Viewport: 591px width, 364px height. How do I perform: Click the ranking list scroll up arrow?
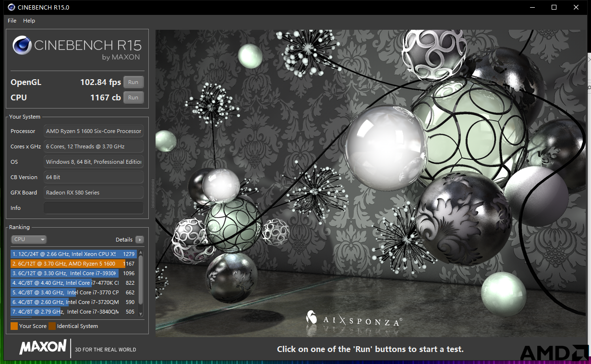click(141, 251)
